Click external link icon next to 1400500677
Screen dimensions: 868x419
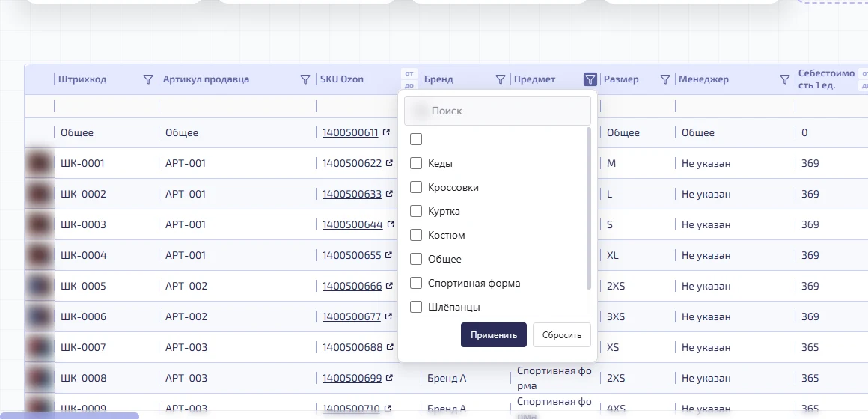pyautogui.click(x=389, y=316)
